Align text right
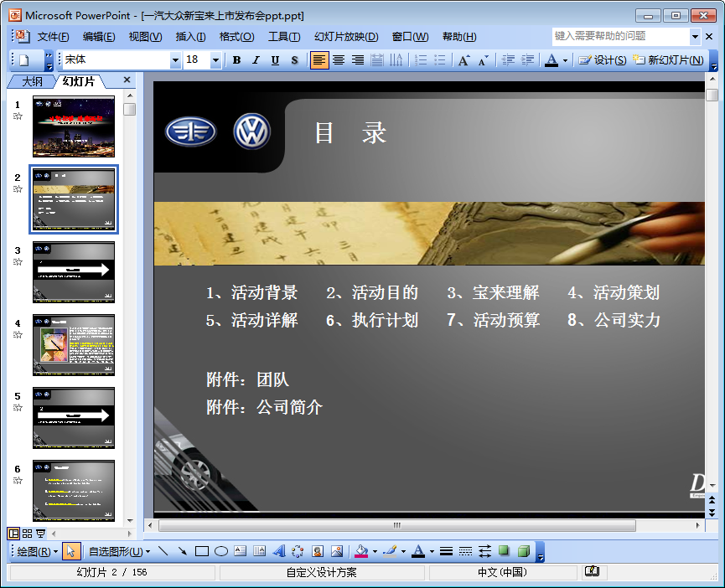 [357, 60]
